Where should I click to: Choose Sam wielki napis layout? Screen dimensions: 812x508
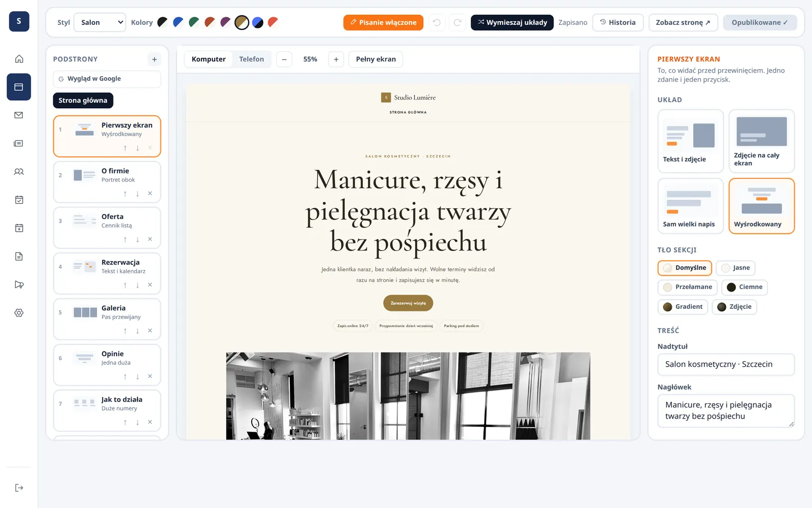coord(690,206)
